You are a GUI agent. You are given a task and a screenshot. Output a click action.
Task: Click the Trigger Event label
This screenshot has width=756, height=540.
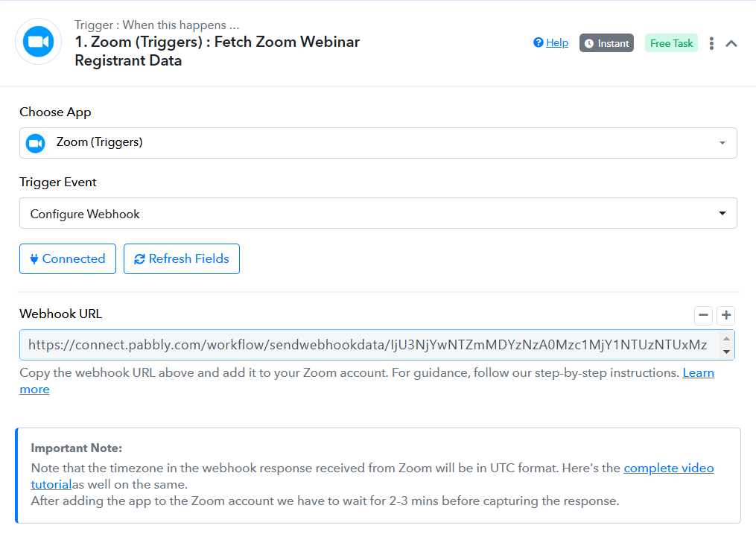[x=58, y=182]
